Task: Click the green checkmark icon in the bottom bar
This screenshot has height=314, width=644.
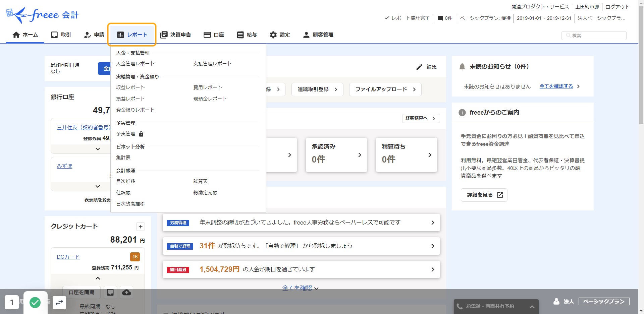Action: click(x=35, y=303)
